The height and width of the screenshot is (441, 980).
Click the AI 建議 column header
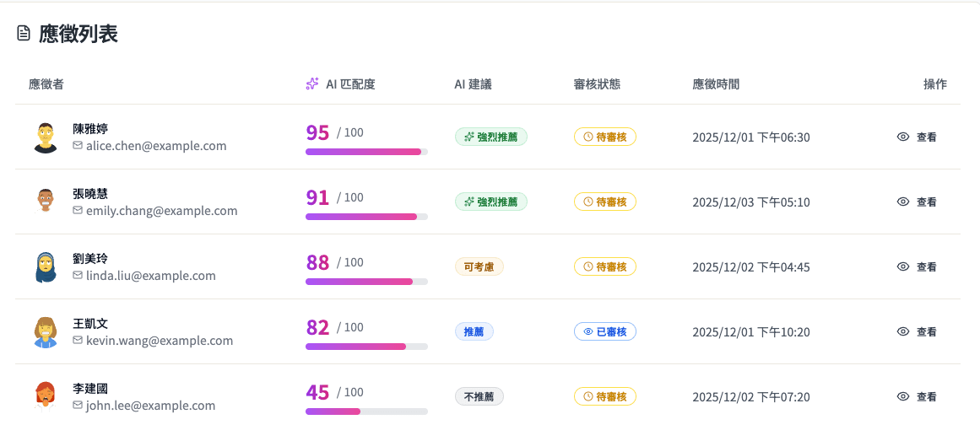pyautogui.click(x=474, y=84)
